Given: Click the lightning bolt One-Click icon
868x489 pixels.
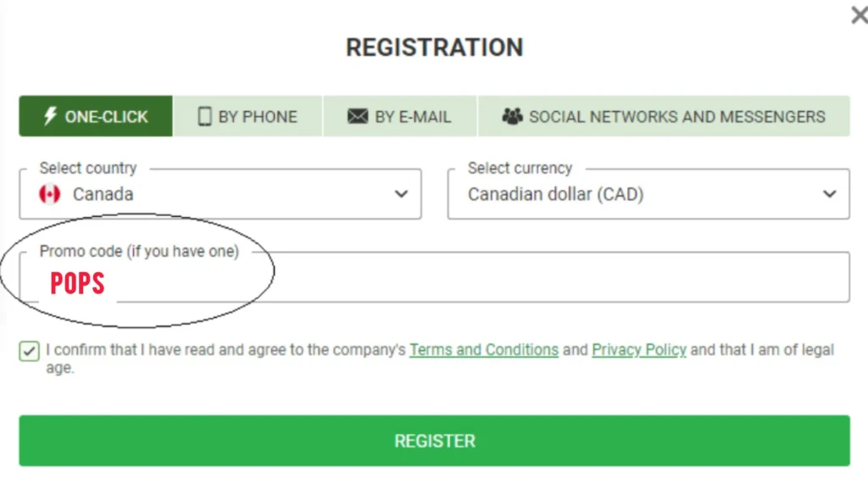Looking at the screenshot, I should [50, 117].
